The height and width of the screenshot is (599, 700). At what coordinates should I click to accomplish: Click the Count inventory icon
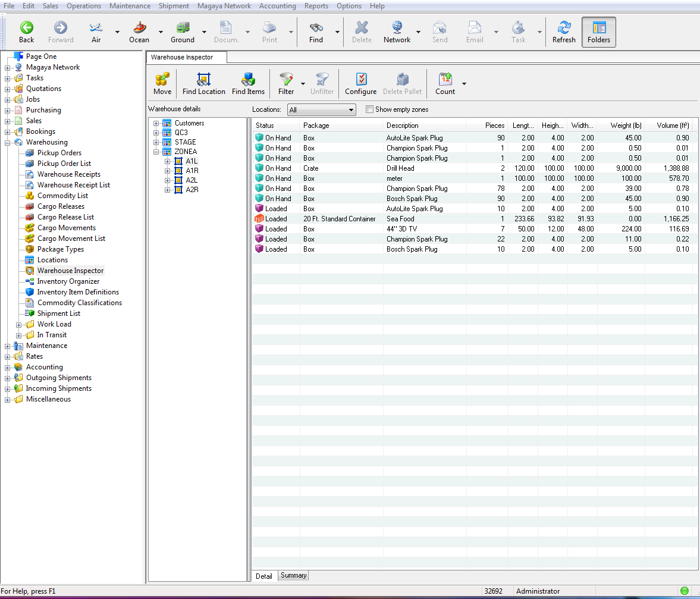tap(445, 83)
